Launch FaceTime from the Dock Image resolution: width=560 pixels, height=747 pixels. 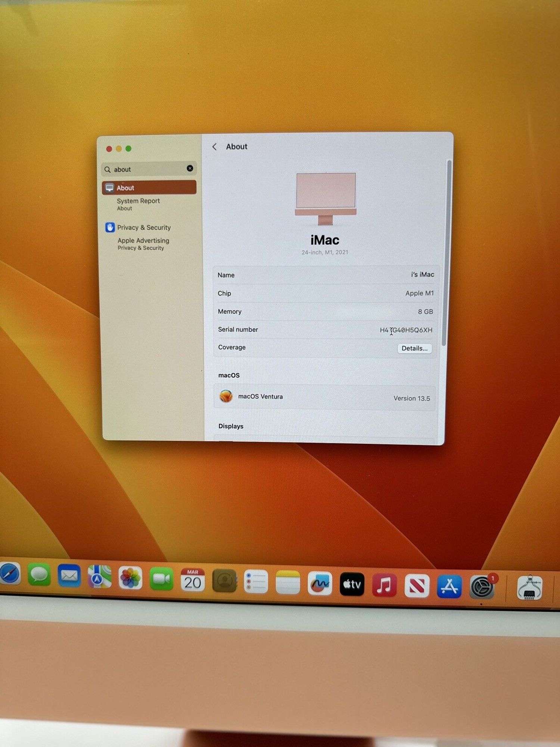click(x=161, y=579)
